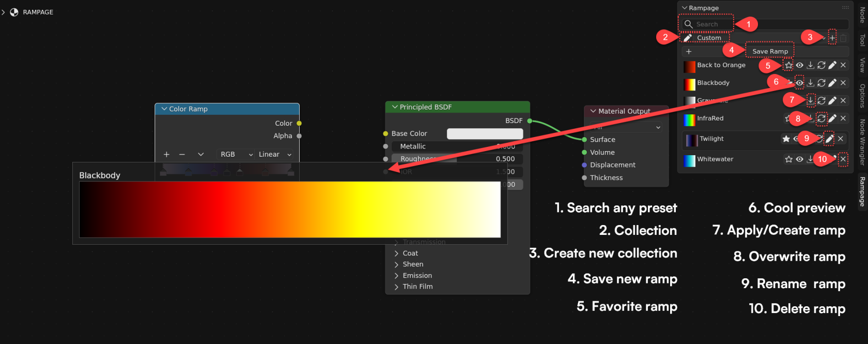Favorite the Back to Orange ramp
The height and width of the screenshot is (344, 868).
[788, 65]
